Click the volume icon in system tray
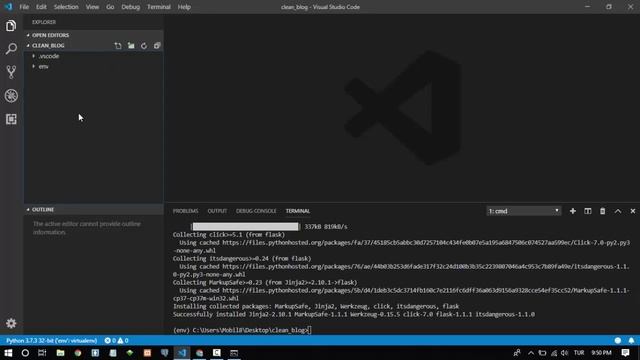Viewport: 640px width, 360px height. pos(564,353)
